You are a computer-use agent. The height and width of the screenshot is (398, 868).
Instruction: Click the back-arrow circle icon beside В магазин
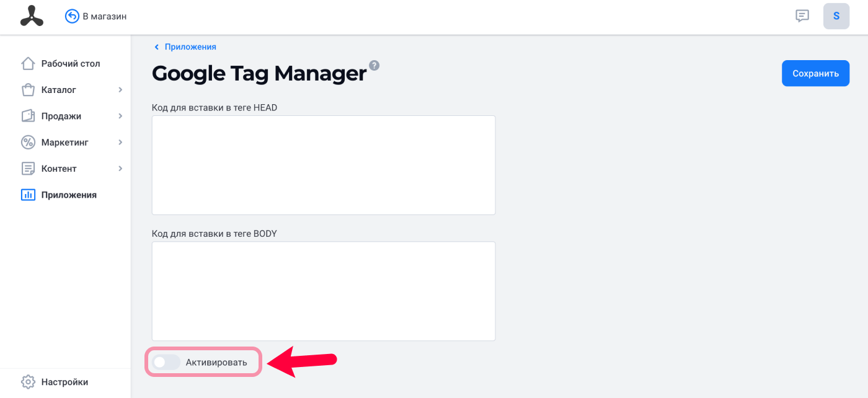tap(73, 16)
